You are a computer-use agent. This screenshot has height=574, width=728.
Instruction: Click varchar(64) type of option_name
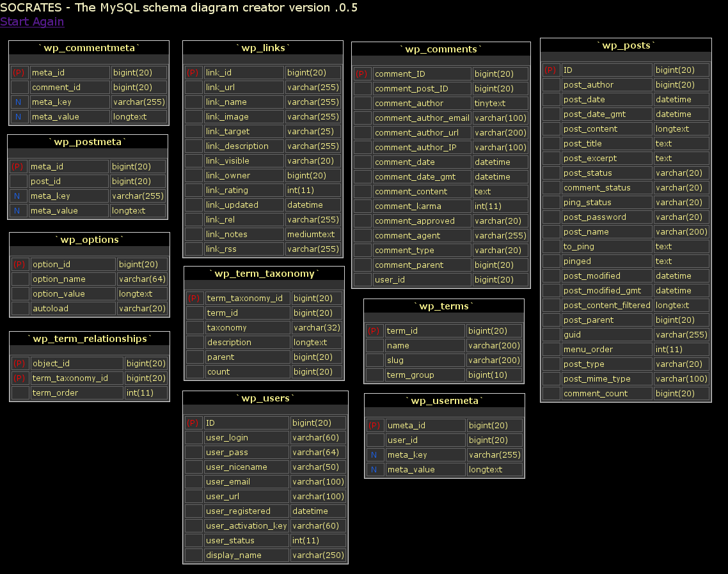coord(142,279)
